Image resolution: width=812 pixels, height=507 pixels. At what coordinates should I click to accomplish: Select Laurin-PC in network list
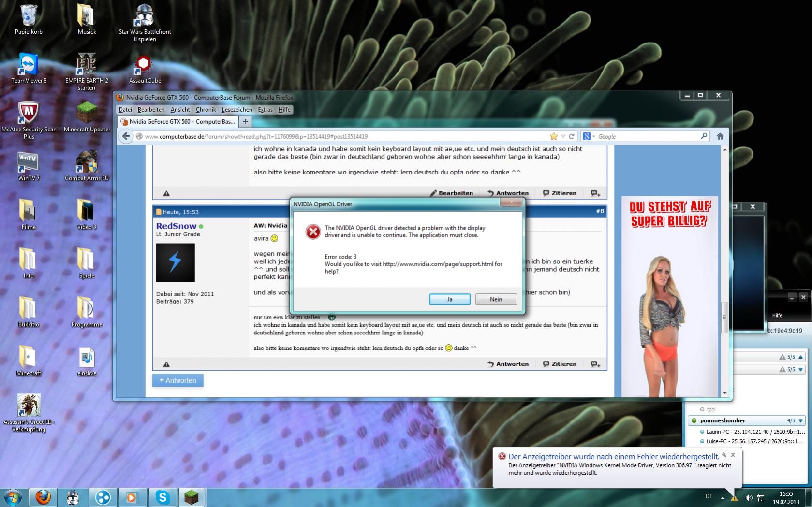pyautogui.click(x=752, y=432)
